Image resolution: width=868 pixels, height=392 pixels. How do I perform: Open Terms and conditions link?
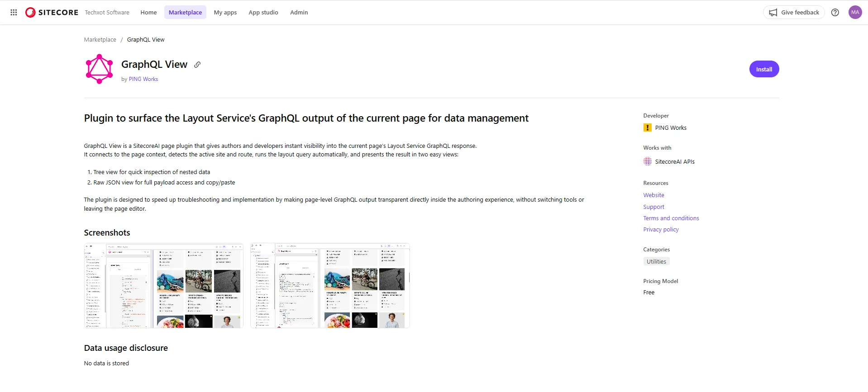tap(671, 218)
